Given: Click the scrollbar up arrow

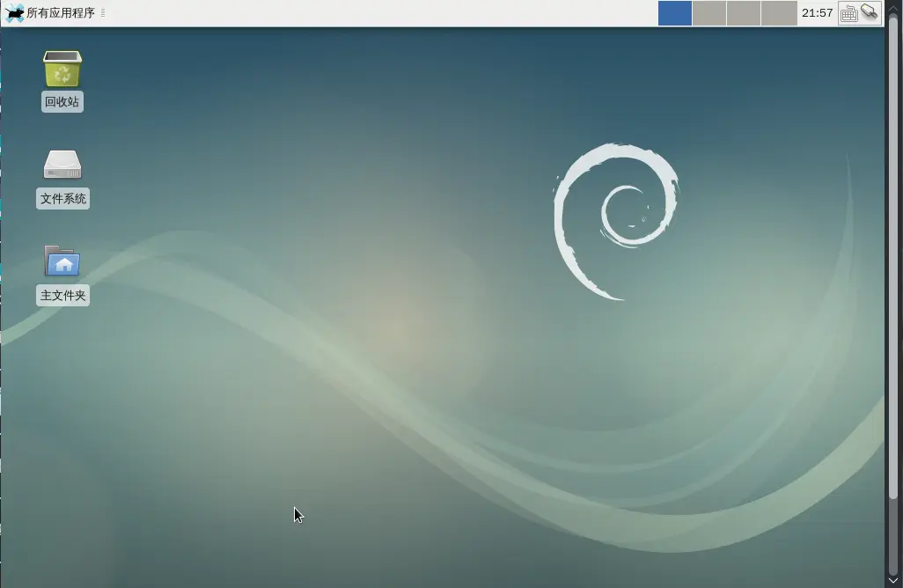Looking at the screenshot, I should (x=893, y=8).
